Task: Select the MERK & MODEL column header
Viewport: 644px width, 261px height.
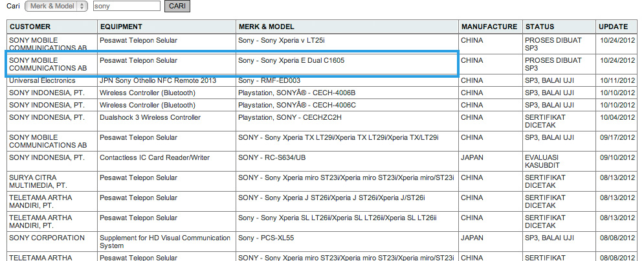Action: (x=347, y=27)
